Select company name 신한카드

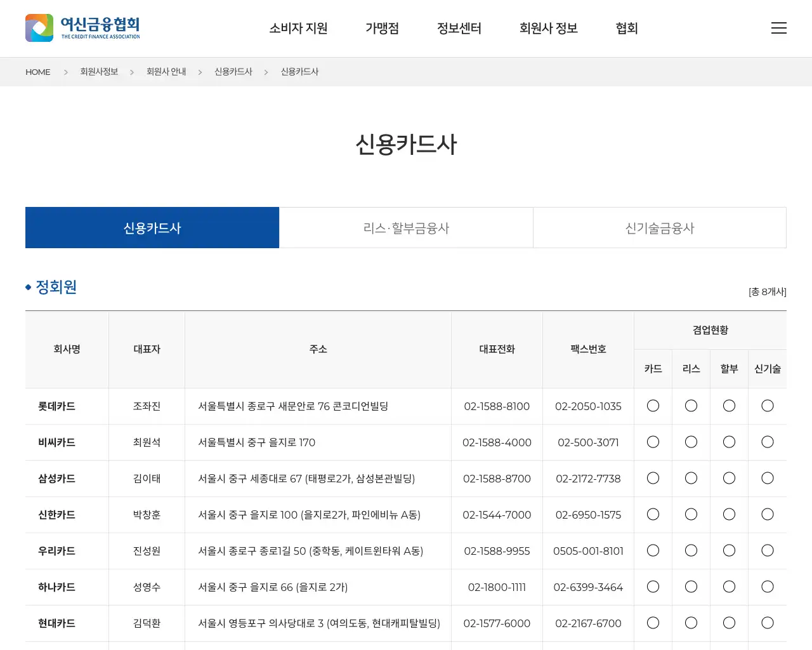56,515
